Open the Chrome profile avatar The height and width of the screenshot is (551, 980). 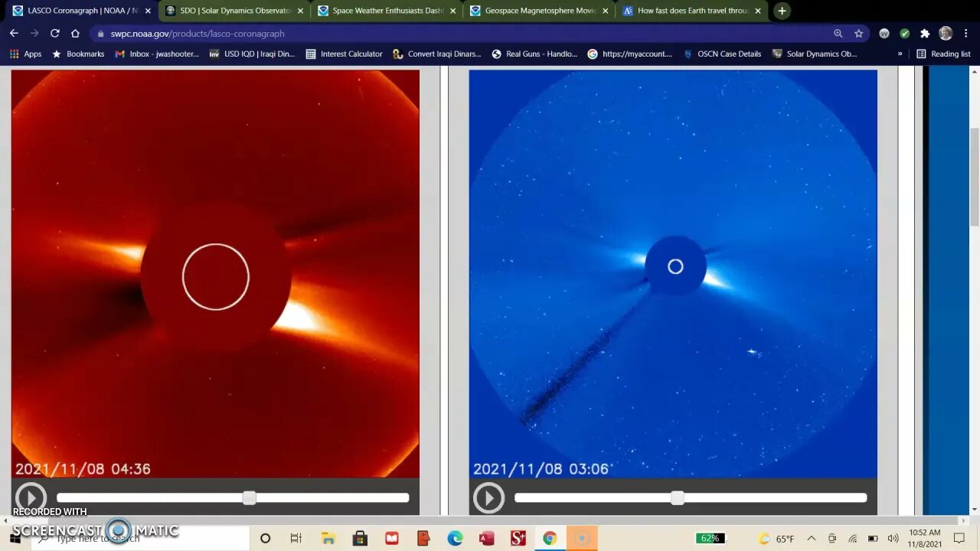click(x=946, y=34)
